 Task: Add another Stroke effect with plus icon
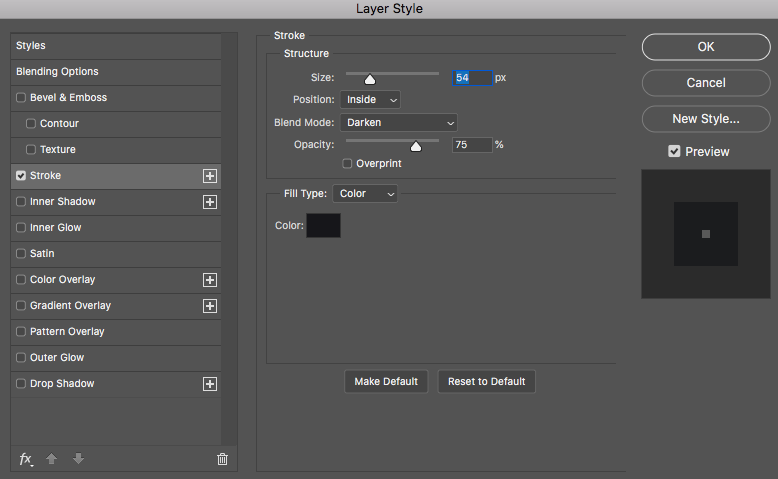(x=210, y=176)
